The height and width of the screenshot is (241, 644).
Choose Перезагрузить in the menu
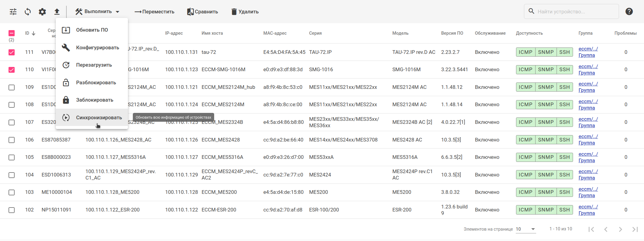[94, 65]
